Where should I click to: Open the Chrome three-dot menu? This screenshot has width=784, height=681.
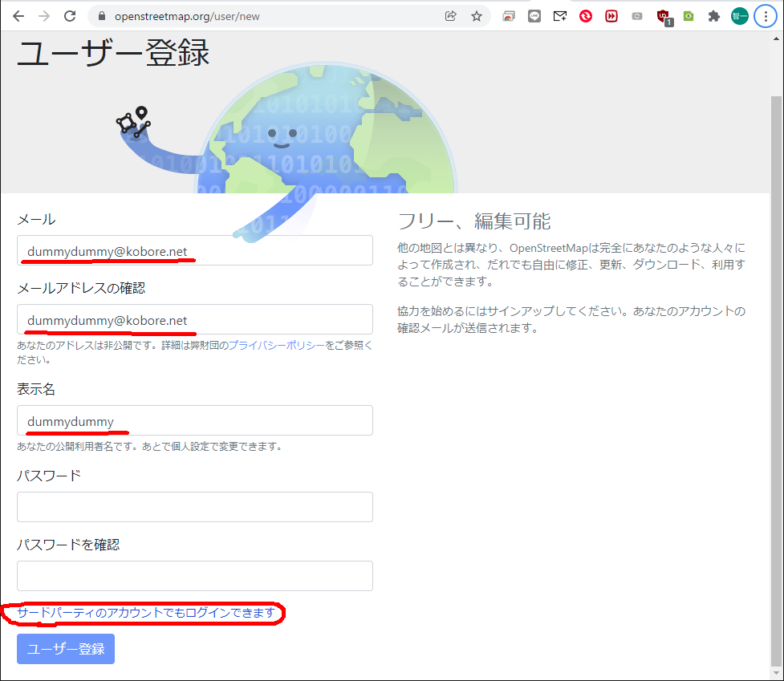(765, 16)
